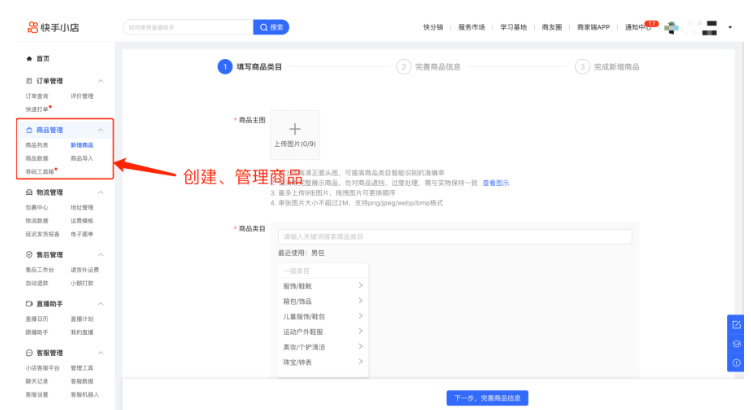This screenshot has width=751, height=410.
Task: Click the graduation cap icon on right edge
Action: tap(737, 343)
